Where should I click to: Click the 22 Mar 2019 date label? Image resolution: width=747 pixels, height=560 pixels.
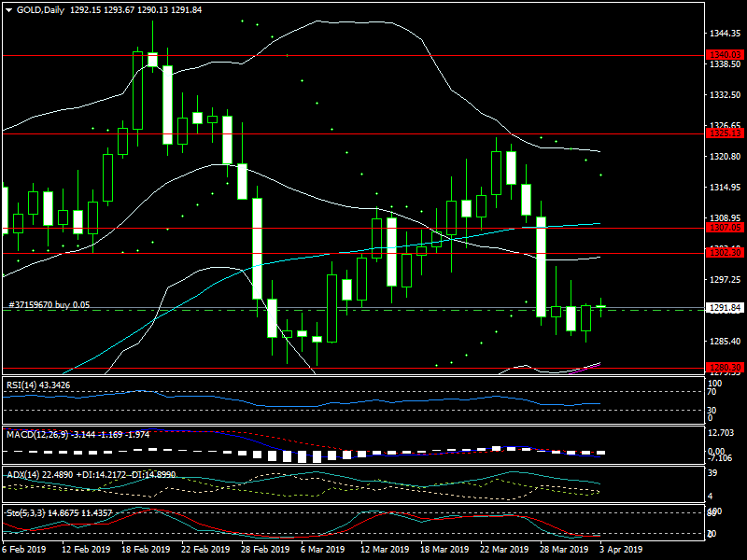pyautogui.click(x=504, y=550)
